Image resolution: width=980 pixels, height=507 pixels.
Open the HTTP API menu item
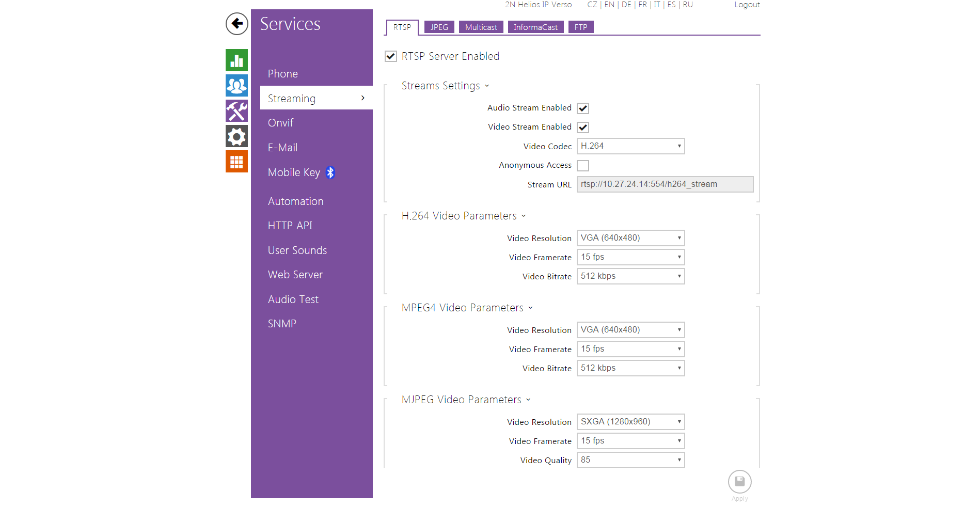click(x=290, y=226)
